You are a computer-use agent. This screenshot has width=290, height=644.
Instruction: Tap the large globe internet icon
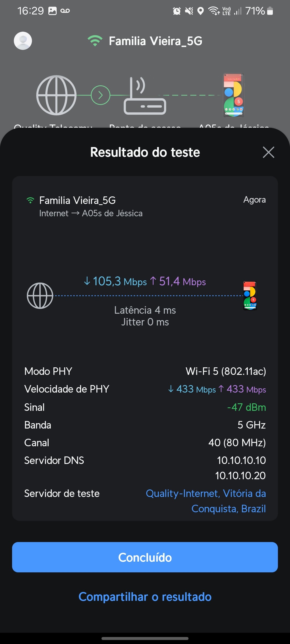(56, 95)
